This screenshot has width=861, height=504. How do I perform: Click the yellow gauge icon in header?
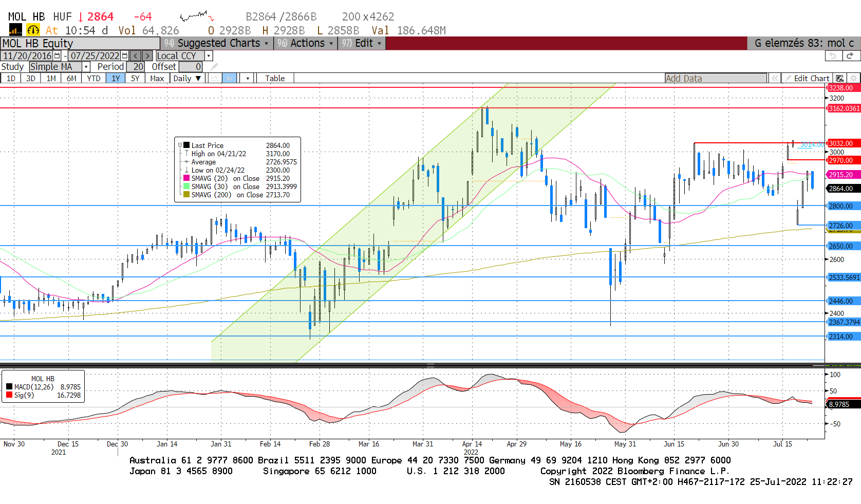pos(33,30)
